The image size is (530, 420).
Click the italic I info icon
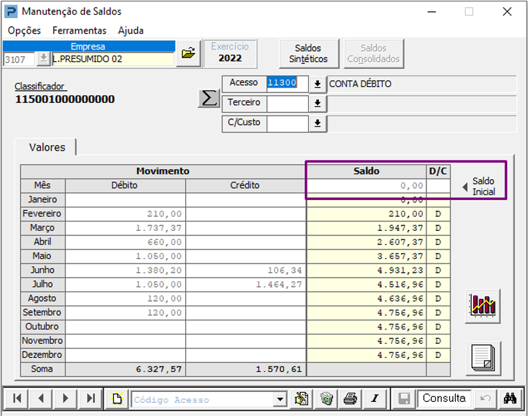click(x=374, y=399)
